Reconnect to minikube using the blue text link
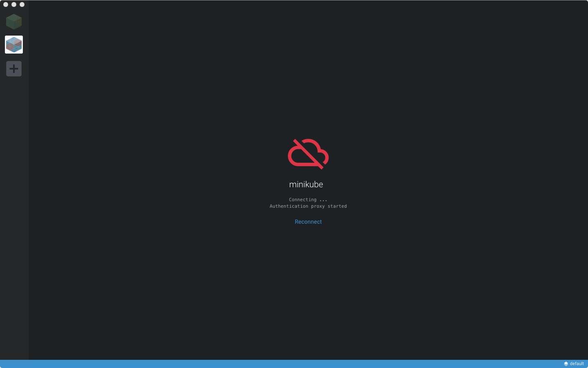Image resolution: width=588 pixels, height=368 pixels. [x=308, y=222]
